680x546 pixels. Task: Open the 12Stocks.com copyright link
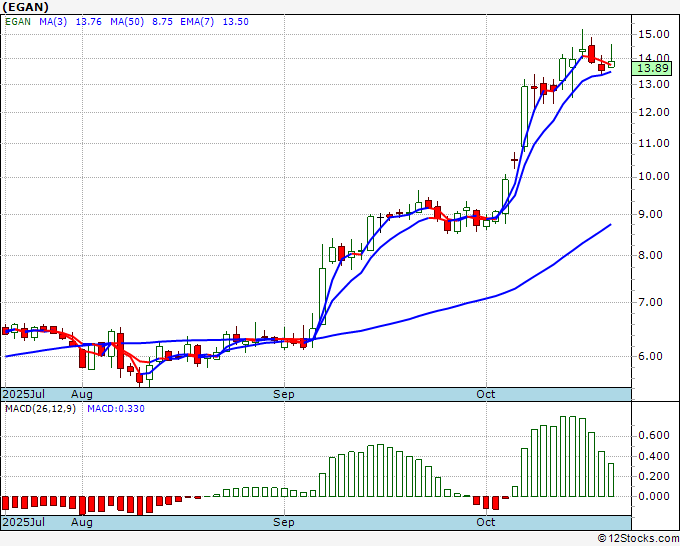638,539
